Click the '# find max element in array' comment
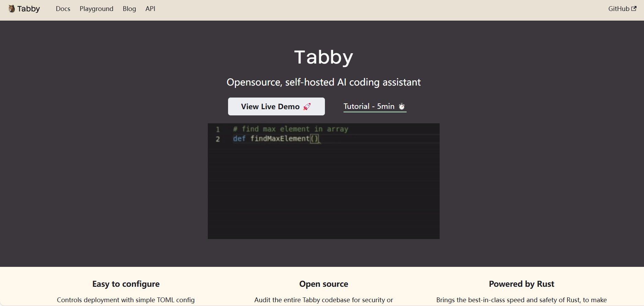Image resolution: width=644 pixels, height=306 pixels. (x=291, y=129)
